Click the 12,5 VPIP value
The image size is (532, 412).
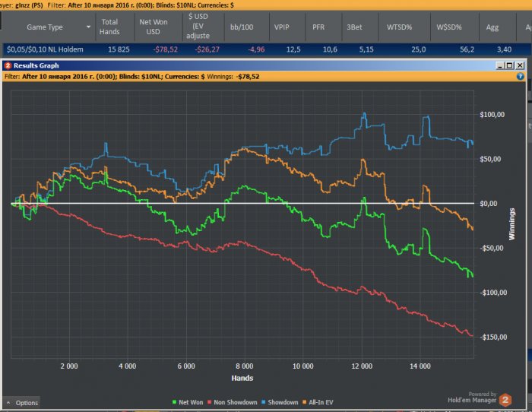pos(293,49)
